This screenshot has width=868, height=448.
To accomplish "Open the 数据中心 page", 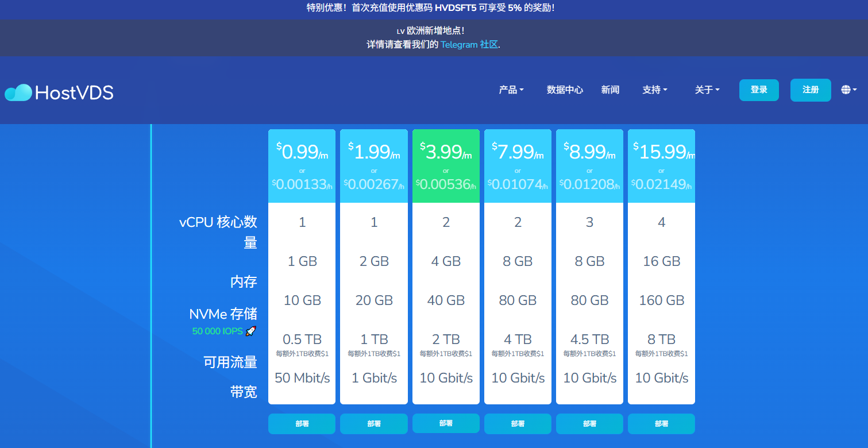I will pos(564,90).
